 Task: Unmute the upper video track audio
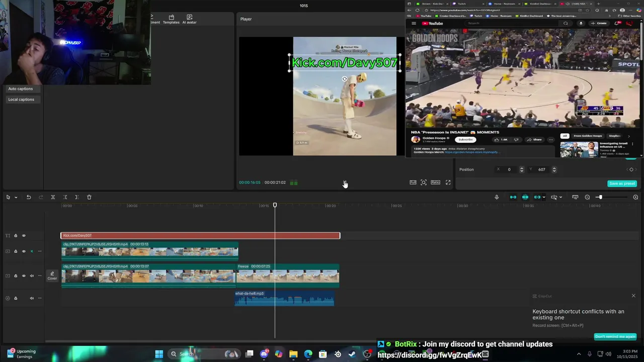point(32,251)
